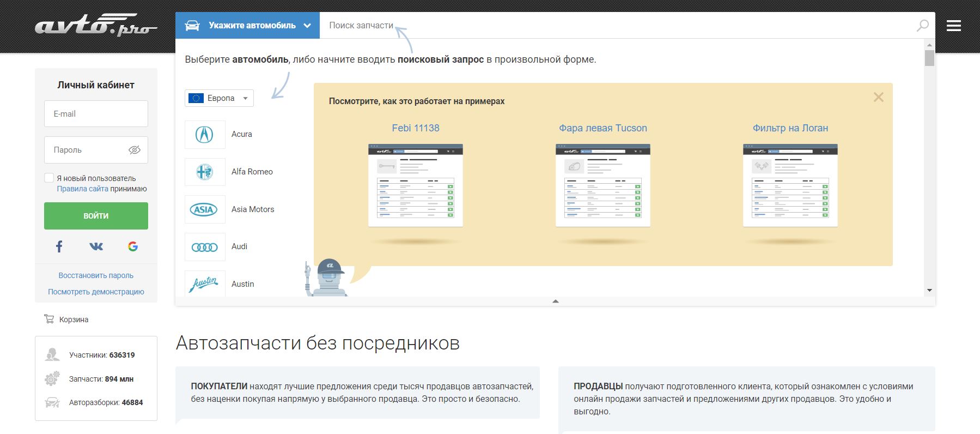Click the magnifier search icon
Viewport: 980px width, 434px height.
(x=922, y=25)
